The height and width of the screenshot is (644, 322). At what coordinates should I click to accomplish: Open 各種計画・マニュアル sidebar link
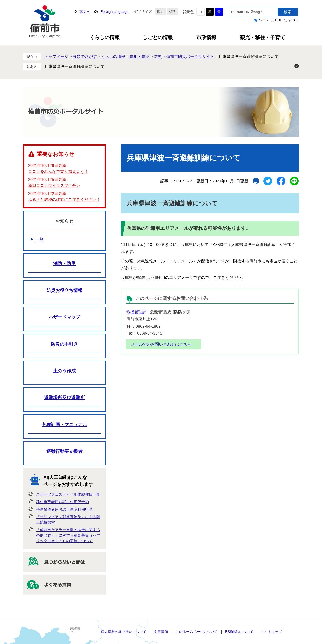(x=64, y=425)
